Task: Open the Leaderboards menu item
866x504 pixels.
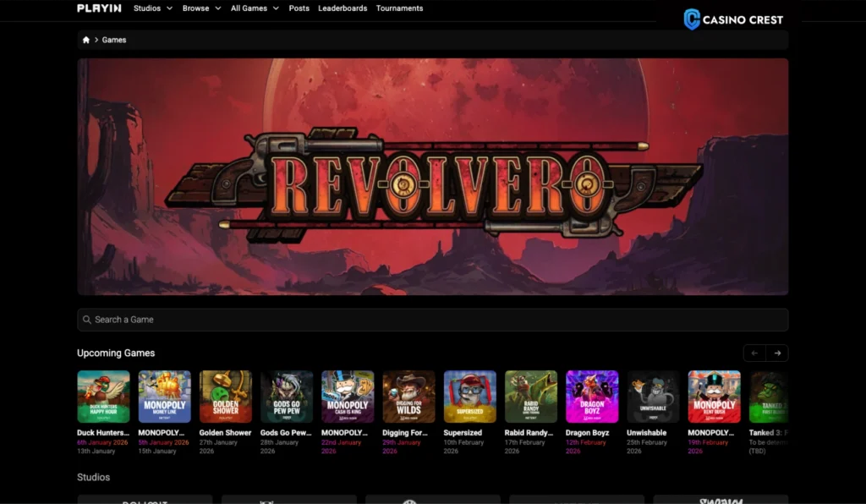Action: coord(343,8)
